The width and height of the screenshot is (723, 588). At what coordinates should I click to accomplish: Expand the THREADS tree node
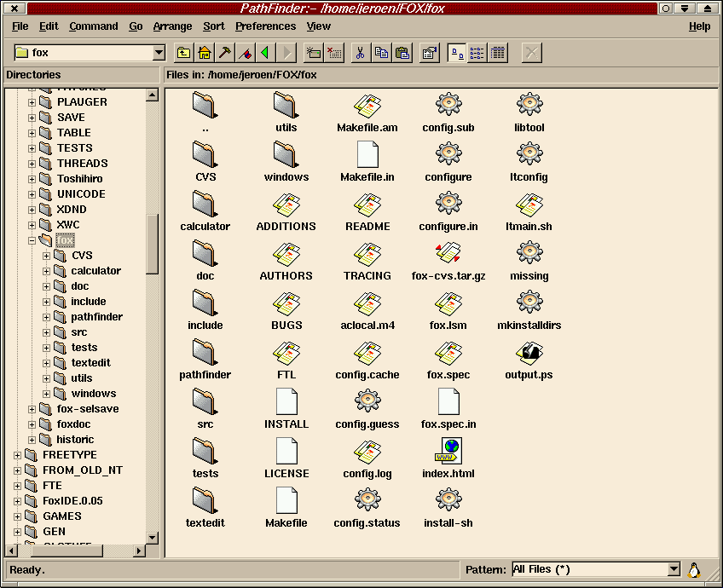click(x=32, y=164)
